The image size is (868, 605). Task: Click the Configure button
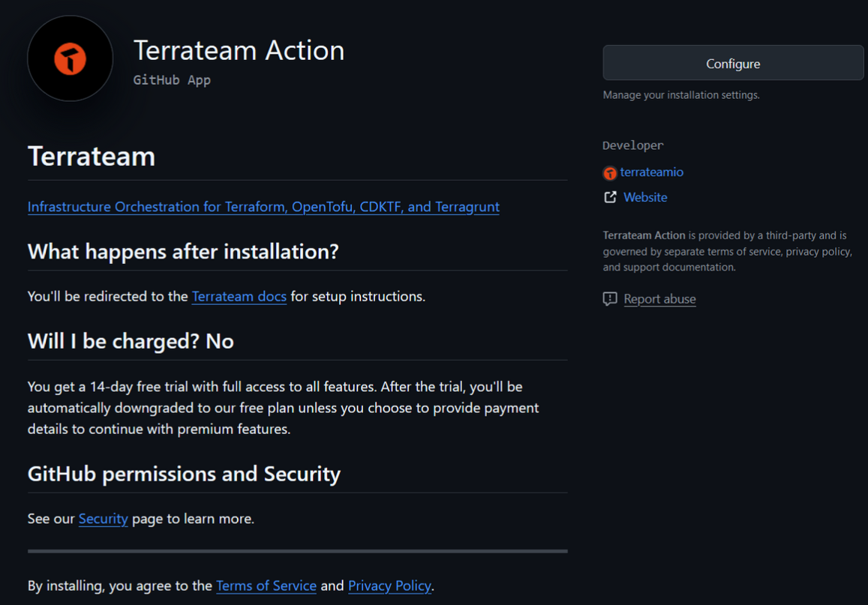(x=733, y=63)
